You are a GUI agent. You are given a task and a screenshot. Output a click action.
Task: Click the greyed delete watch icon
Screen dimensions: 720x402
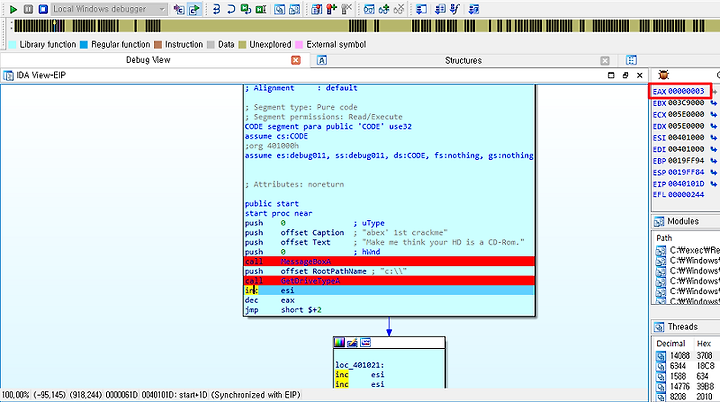tap(399, 9)
